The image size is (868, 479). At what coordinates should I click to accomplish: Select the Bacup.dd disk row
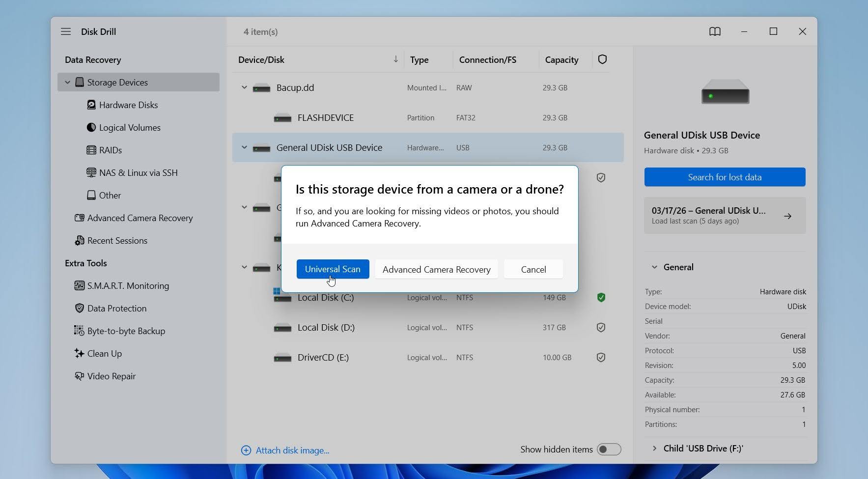click(x=428, y=87)
